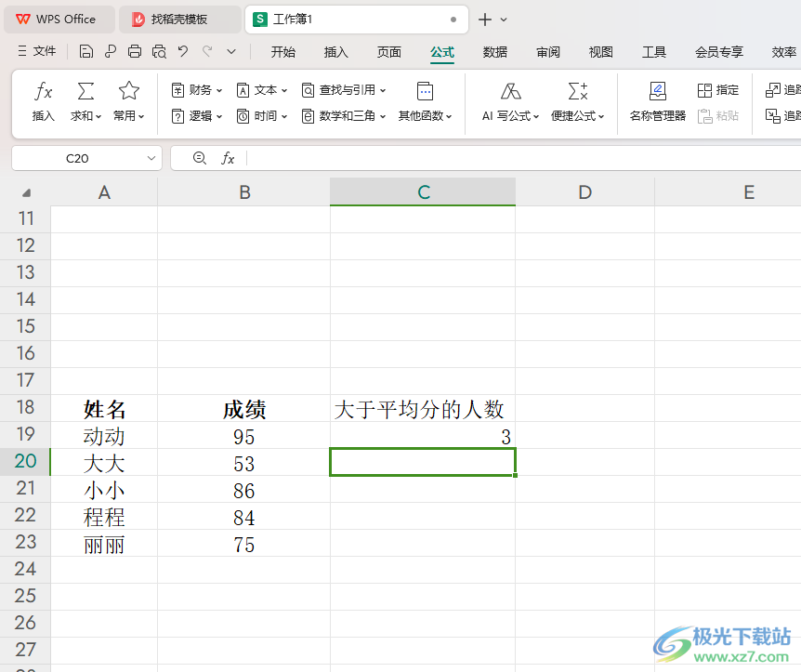Expand the 文本 text functions dropdown
Viewport: 801px width, 672px height.
click(262, 90)
